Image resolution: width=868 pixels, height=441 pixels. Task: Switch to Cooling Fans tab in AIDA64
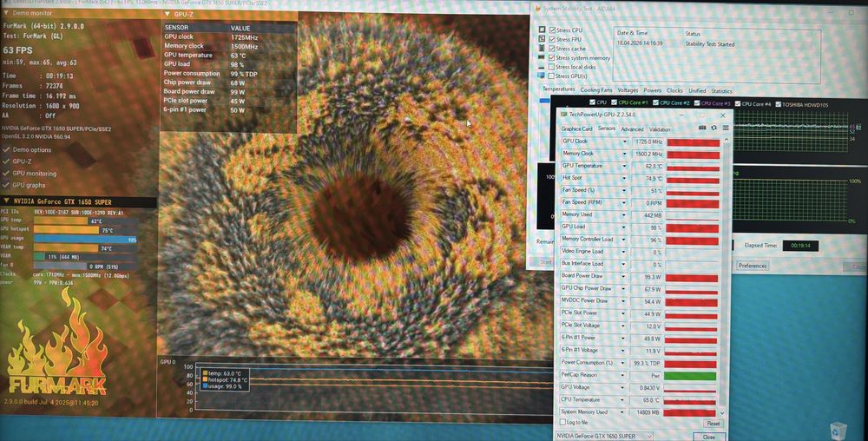pyautogui.click(x=596, y=89)
